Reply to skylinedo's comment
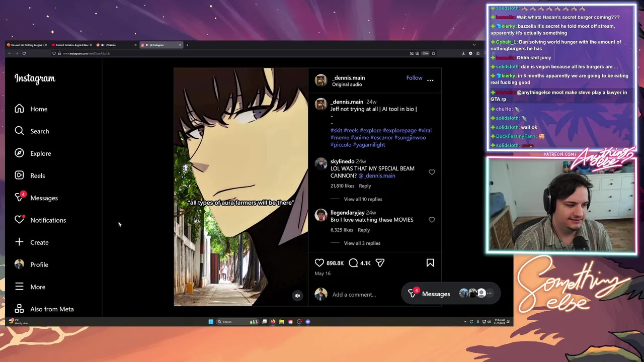The image size is (644, 362). [x=365, y=186]
